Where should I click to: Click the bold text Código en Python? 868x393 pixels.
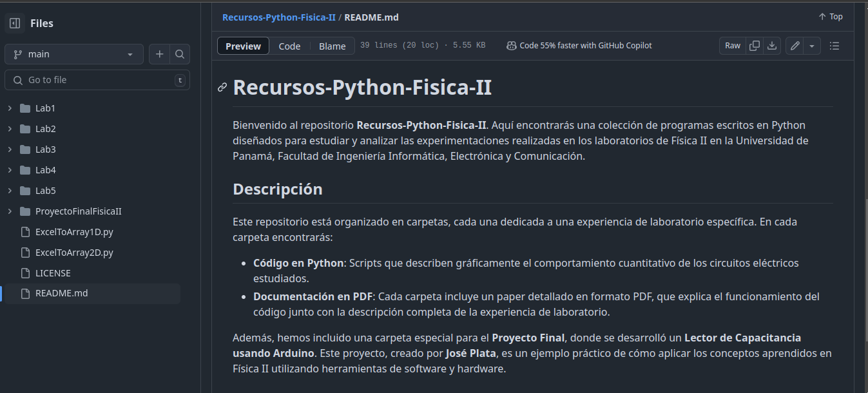[x=298, y=263]
